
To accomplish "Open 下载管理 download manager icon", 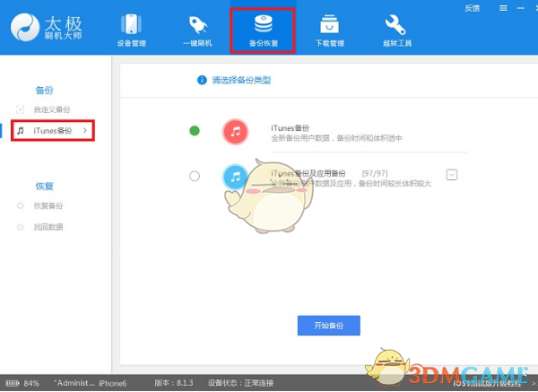I will tap(329, 30).
